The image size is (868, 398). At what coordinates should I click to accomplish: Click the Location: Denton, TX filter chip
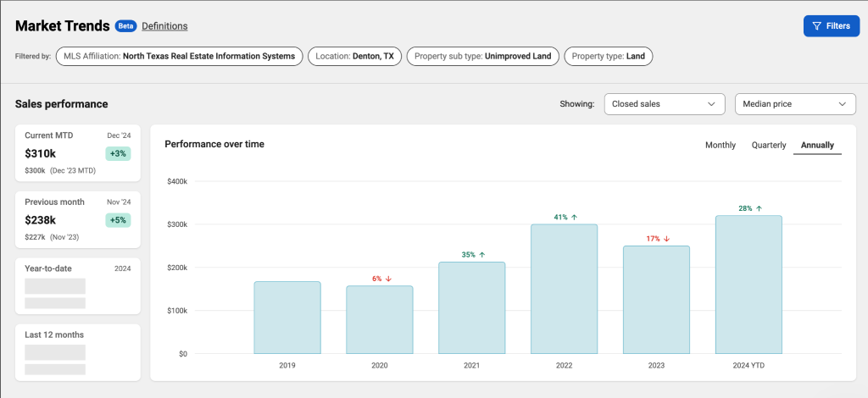354,57
